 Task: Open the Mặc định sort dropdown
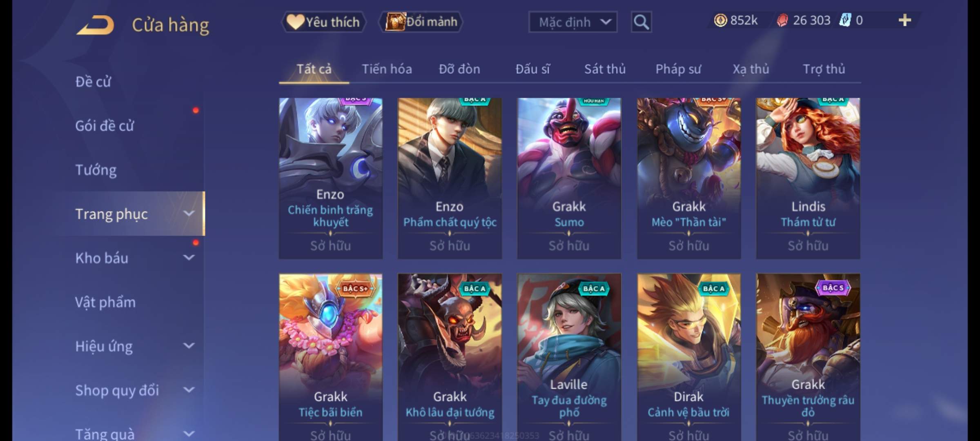(572, 22)
